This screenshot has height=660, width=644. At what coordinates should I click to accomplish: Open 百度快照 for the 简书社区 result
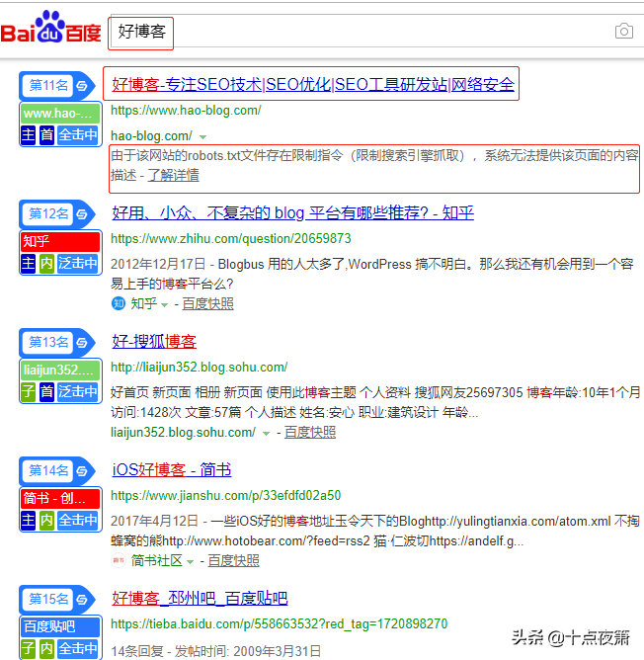coord(234,560)
